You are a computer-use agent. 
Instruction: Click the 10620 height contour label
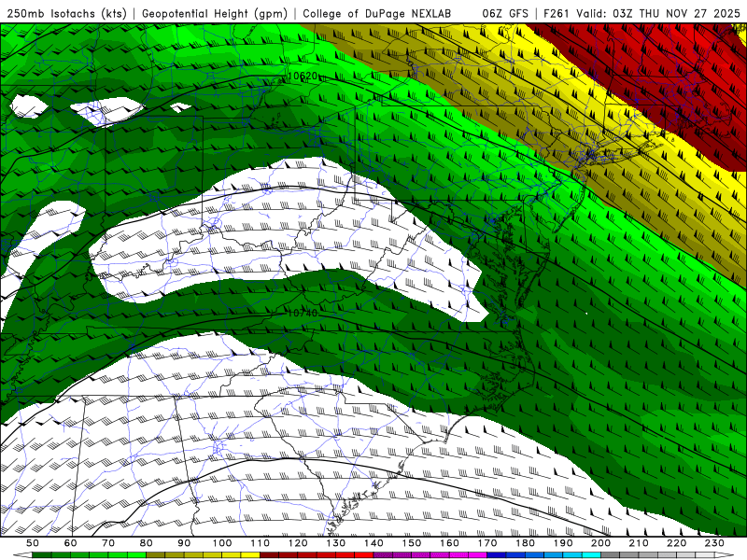[x=303, y=77]
